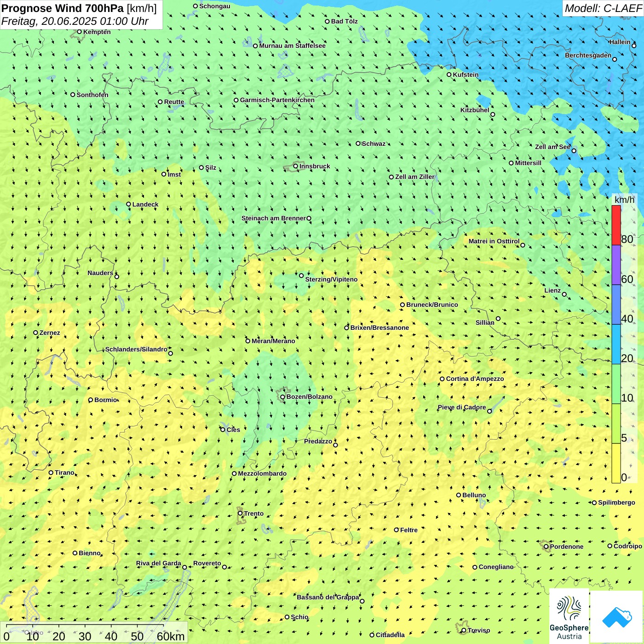644x644 pixels.
Task: Click the 'Bormio' label
Action: coord(106,400)
